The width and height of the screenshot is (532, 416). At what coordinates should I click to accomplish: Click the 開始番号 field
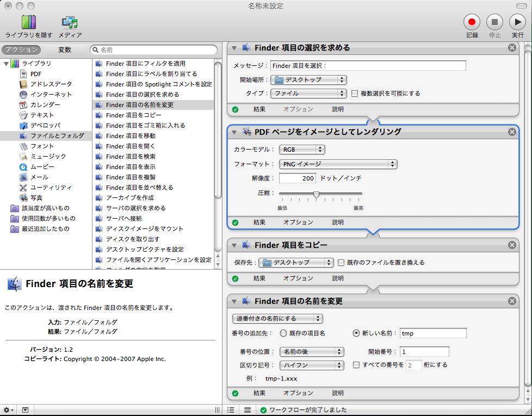point(424,352)
